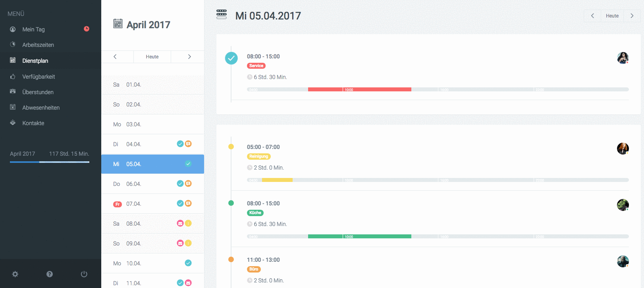Select the highlighted Mi 05.04. row
This screenshot has height=288, width=644.
point(153,164)
